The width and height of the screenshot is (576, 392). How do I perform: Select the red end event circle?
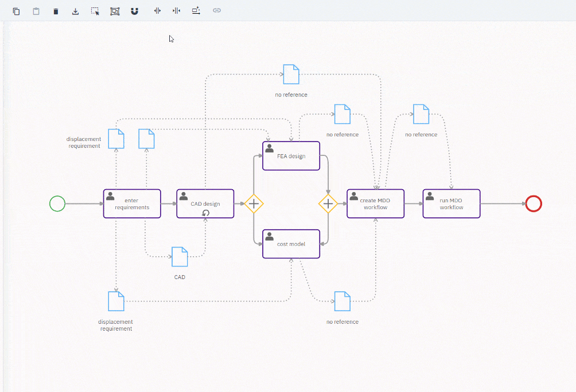click(x=534, y=203)
